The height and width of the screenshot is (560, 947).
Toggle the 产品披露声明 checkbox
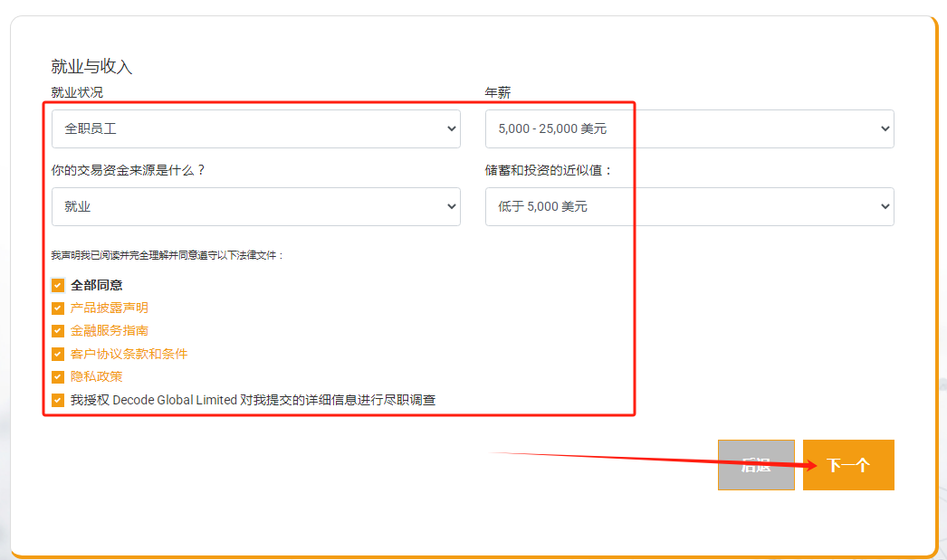(58, 308)
